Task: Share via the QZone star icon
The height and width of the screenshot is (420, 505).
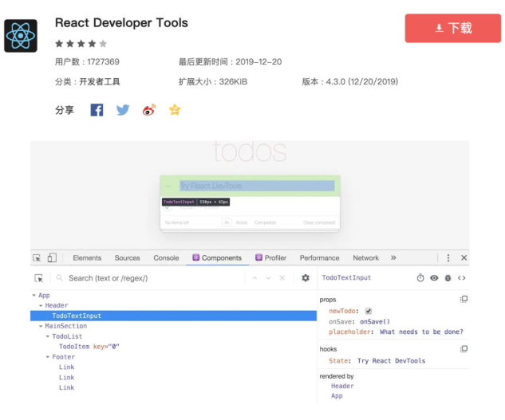Action: coord(175,110)
